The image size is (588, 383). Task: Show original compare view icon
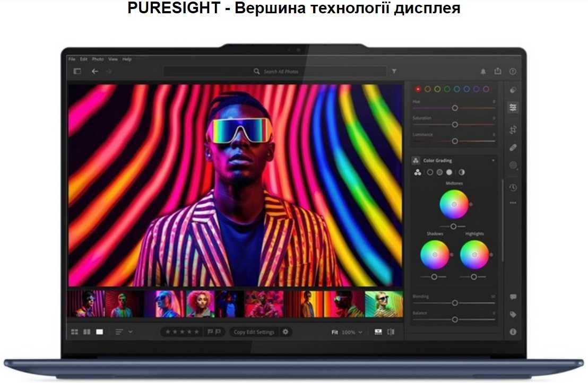pyautogui.click(x=391, y=332)
